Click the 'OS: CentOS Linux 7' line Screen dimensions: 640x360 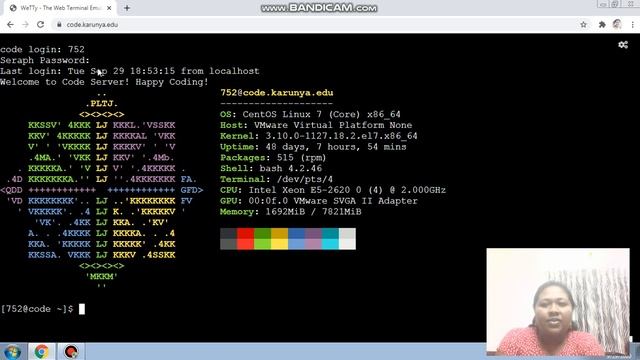(310, 114)
